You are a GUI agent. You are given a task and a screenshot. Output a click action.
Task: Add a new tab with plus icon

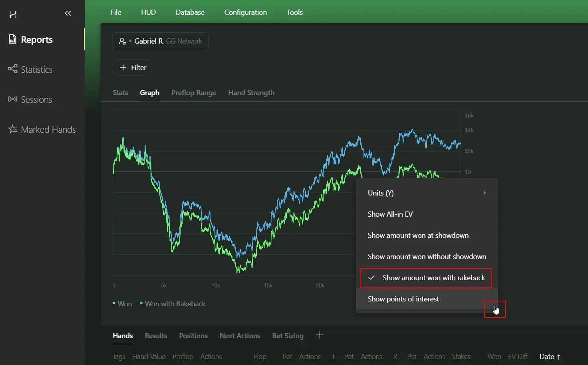(319, 335)
